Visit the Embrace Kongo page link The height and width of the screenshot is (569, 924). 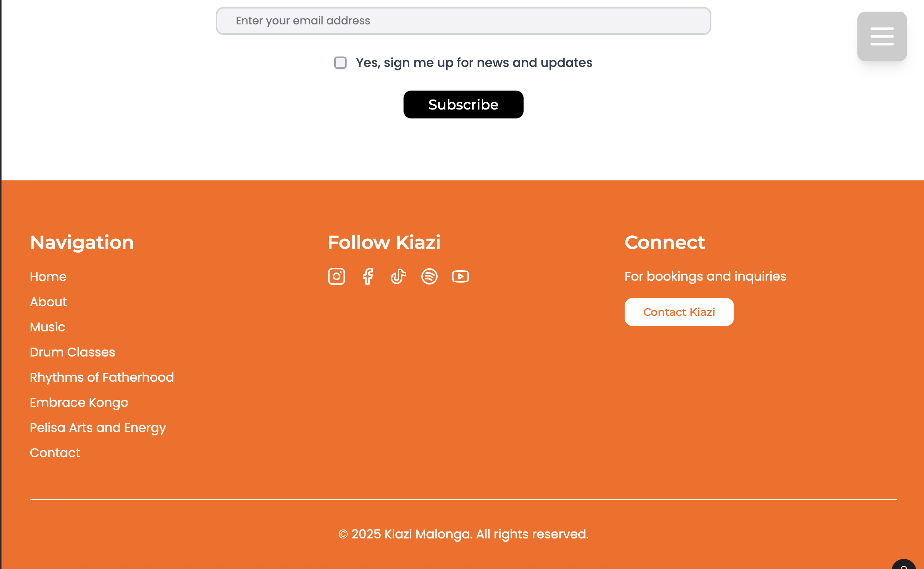click(79, 403)
